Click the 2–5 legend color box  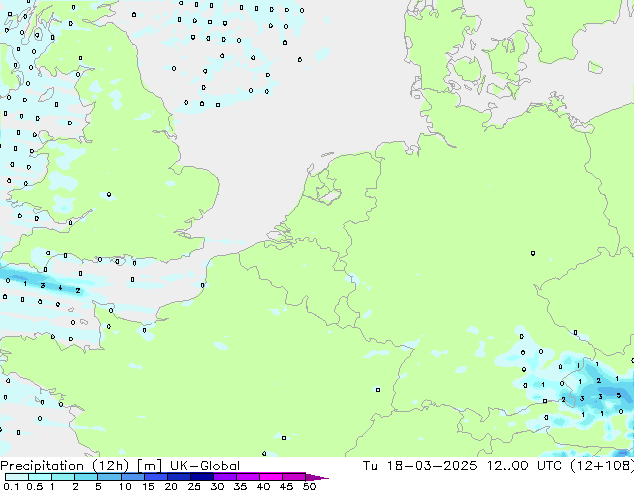pos(86,477)
